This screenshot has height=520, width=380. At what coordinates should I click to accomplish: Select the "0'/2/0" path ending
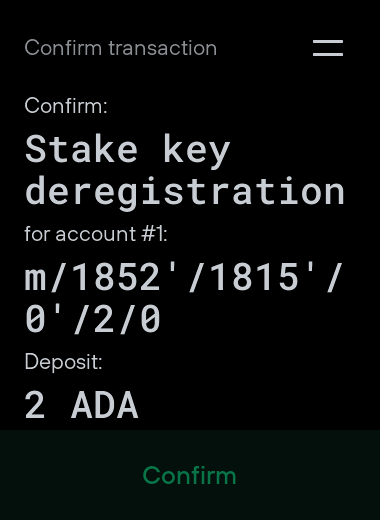(93, 319)
